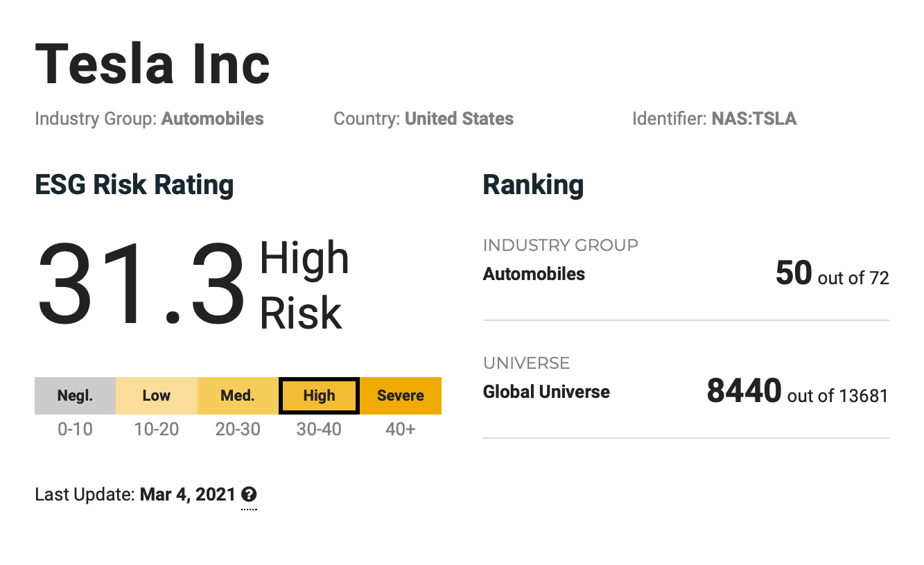Click the ESG Risk Rating heading
Screen dimensions: 924x565
(x=134, y=185)
